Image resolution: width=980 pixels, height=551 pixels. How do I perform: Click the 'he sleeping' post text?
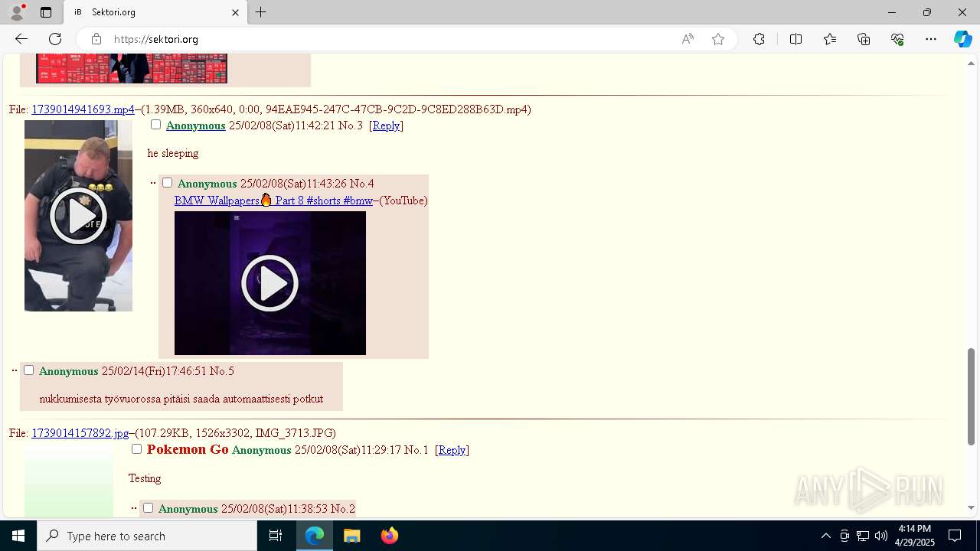(x=173, y=153)
